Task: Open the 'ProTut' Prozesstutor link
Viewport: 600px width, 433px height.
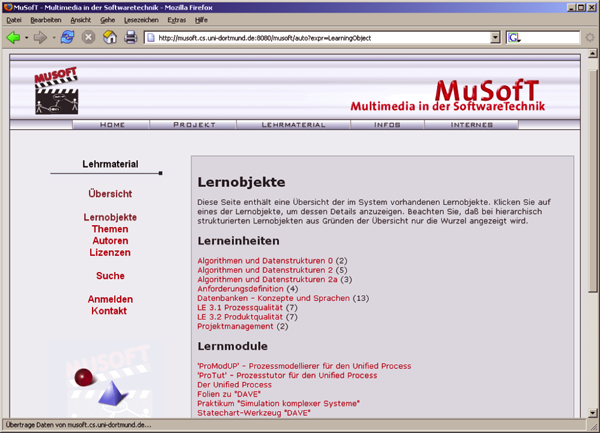Action: click(x=287, y=376)
